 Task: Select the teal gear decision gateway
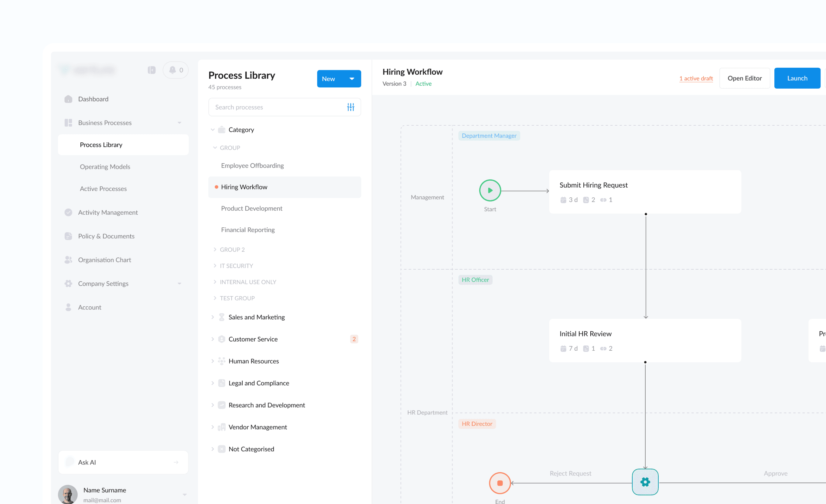tap(645, 482)
